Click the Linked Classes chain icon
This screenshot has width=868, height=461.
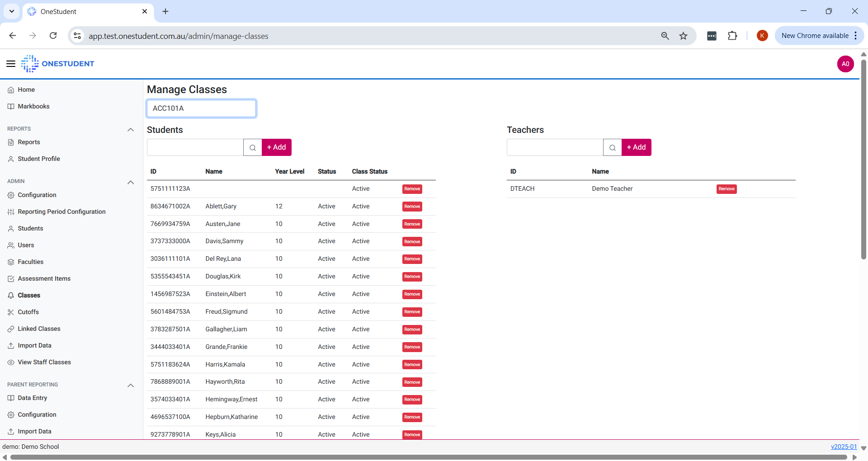pos(11,329)
